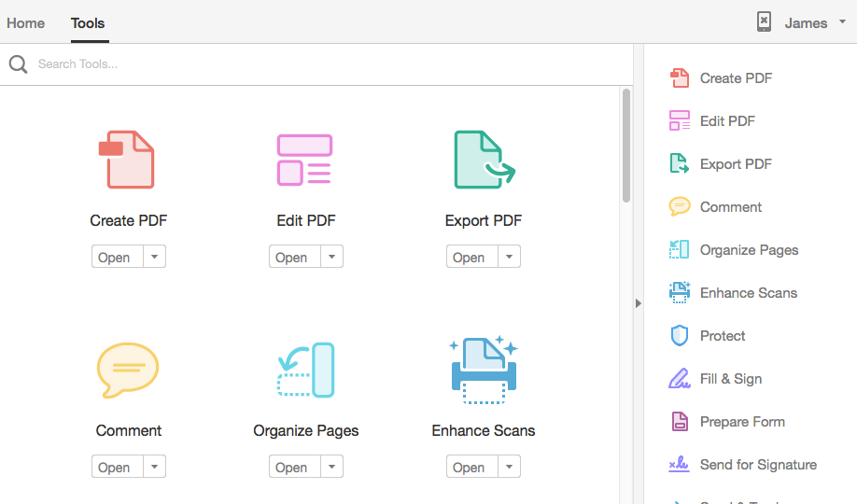Expand the Comment Open dropdown arrow
The image size is (857, 504).
pos(155,467)
